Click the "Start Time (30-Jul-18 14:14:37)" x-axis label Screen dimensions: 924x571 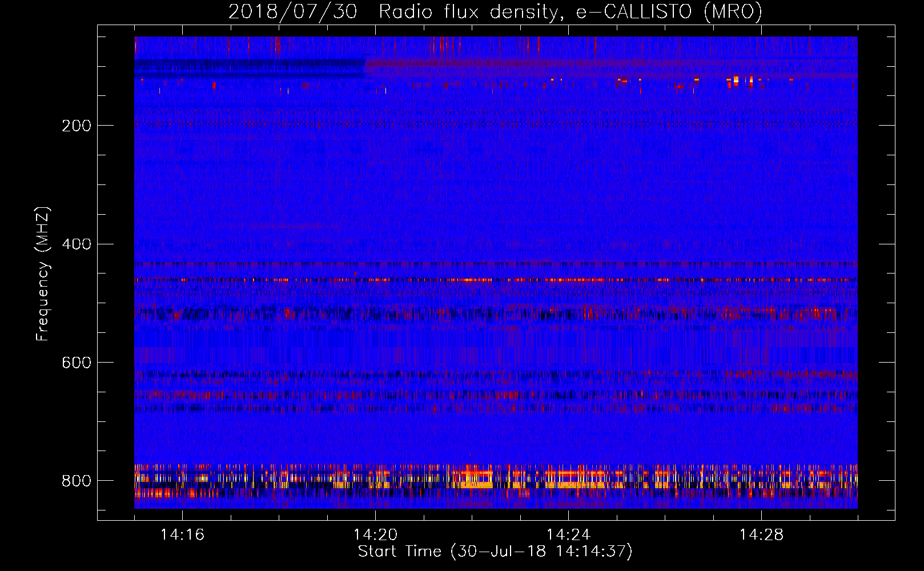[495, 552]
